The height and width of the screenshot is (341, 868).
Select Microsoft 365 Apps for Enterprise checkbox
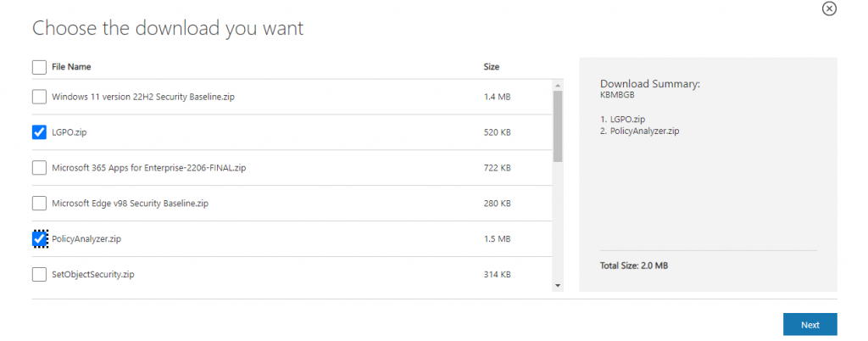[39, 168]
